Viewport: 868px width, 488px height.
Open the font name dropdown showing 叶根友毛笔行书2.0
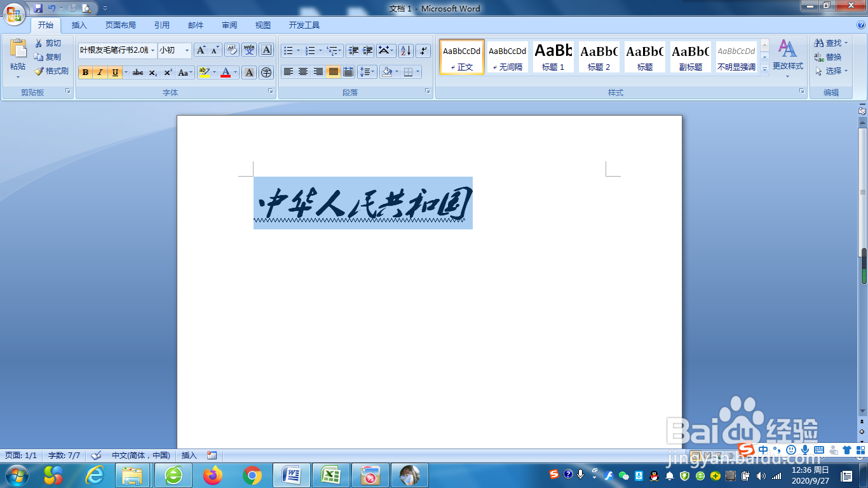pyautogui.click(x=153, y=50)
